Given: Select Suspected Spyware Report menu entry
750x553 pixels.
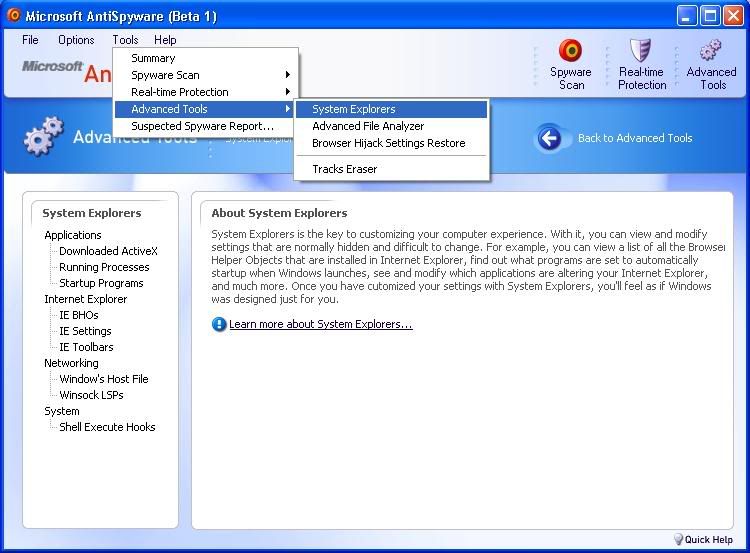Looking at the screenshot, I should 205,126.
